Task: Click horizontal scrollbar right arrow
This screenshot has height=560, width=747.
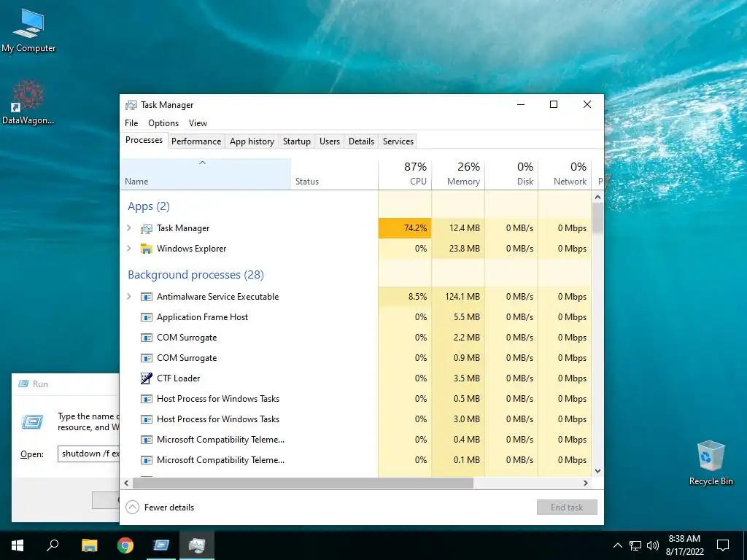Action: coord(586,483)
